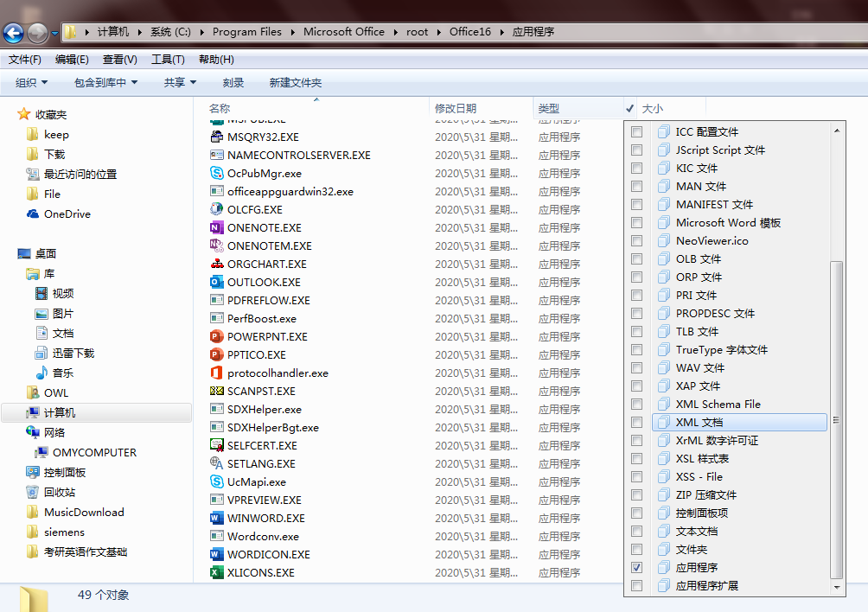
Task: Click the POWERPNT.EXE icon
Action: click(216, 336)
